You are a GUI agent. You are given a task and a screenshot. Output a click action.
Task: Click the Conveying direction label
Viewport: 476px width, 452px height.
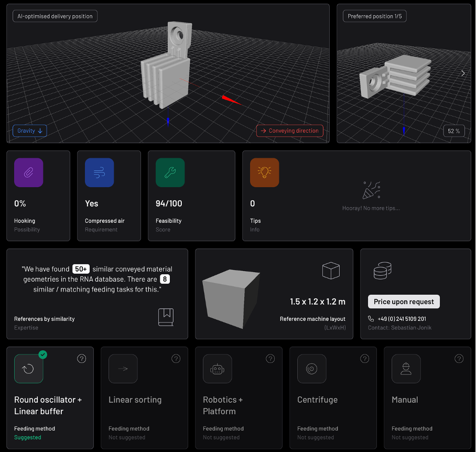289,131
